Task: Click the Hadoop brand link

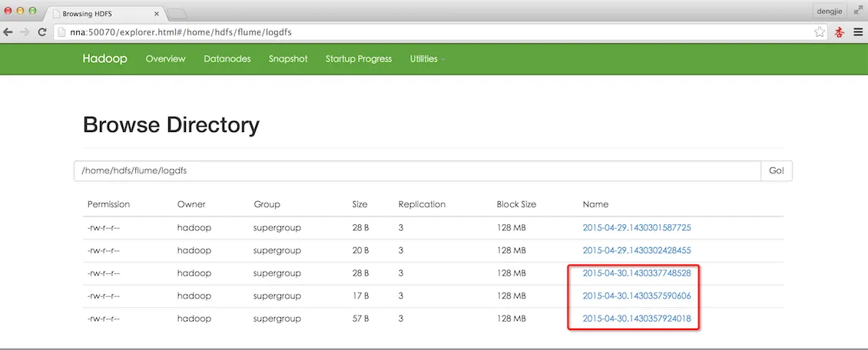Action: (x=104, y=58)
